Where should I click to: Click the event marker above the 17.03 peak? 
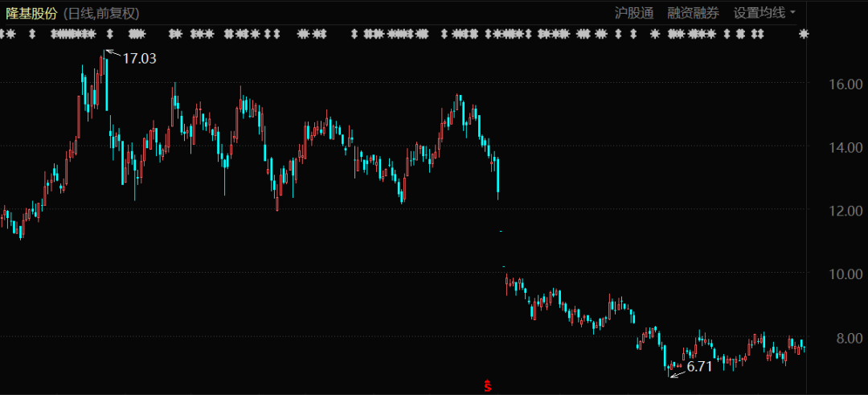click(x=109, y=34)
